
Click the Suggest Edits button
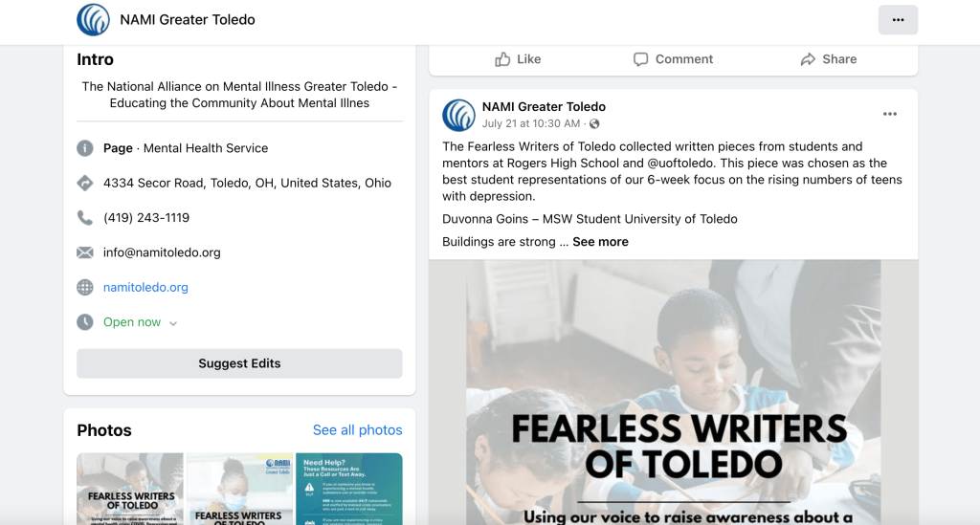pos(239,363)
